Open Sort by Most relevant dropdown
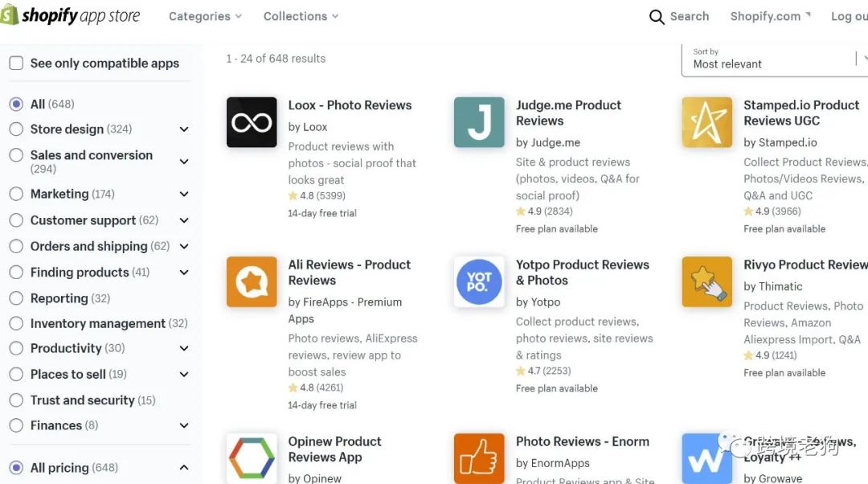 click(x=775, y=59)
